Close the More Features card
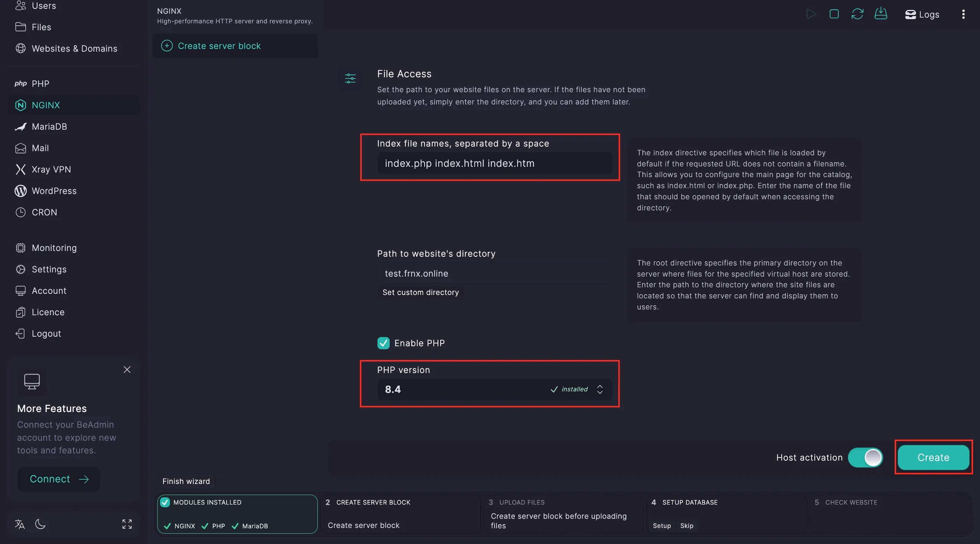The image size is (980, 544). (x=127, y=370)
